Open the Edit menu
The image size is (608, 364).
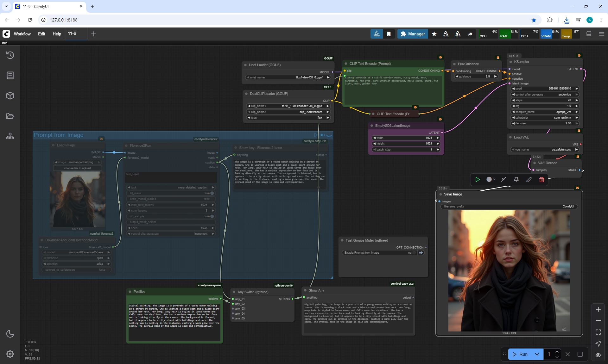[x=41, y=34]
